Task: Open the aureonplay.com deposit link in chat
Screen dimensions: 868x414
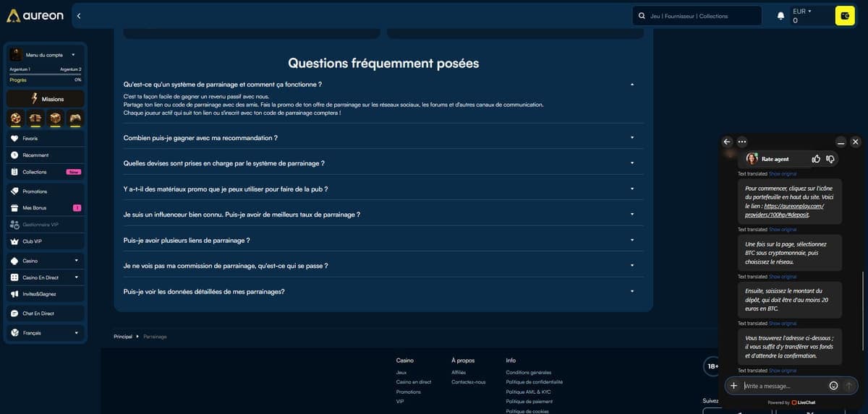Action: pyautogui.click(x=785, y=210)
